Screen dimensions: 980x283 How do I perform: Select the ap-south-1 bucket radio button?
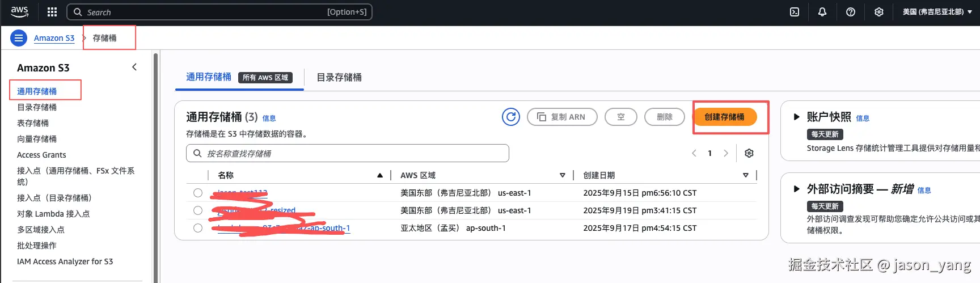click(198, 228)
